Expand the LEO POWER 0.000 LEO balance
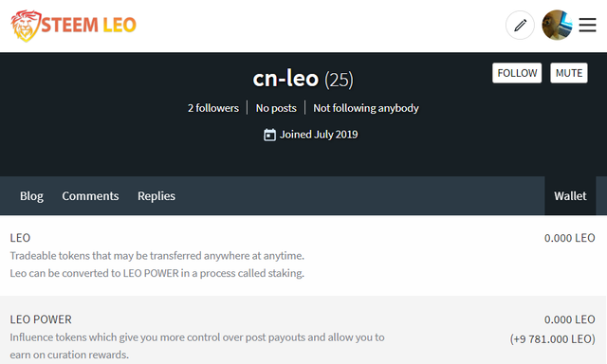 (569, 319)
